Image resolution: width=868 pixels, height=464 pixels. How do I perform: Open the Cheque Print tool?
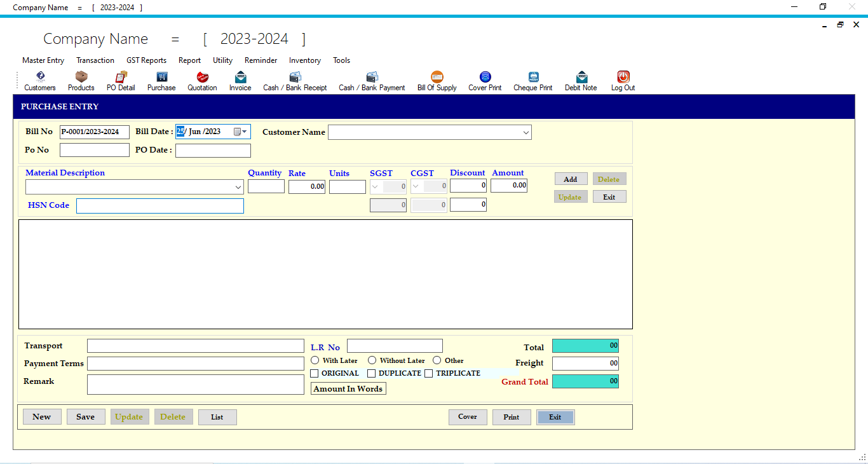coord(532,81)
